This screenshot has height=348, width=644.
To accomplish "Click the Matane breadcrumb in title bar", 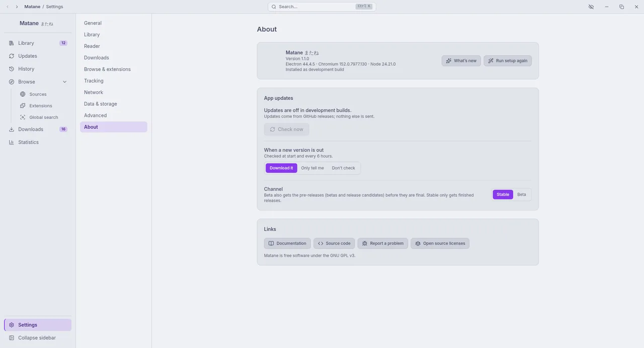I will tap(32, 7).
